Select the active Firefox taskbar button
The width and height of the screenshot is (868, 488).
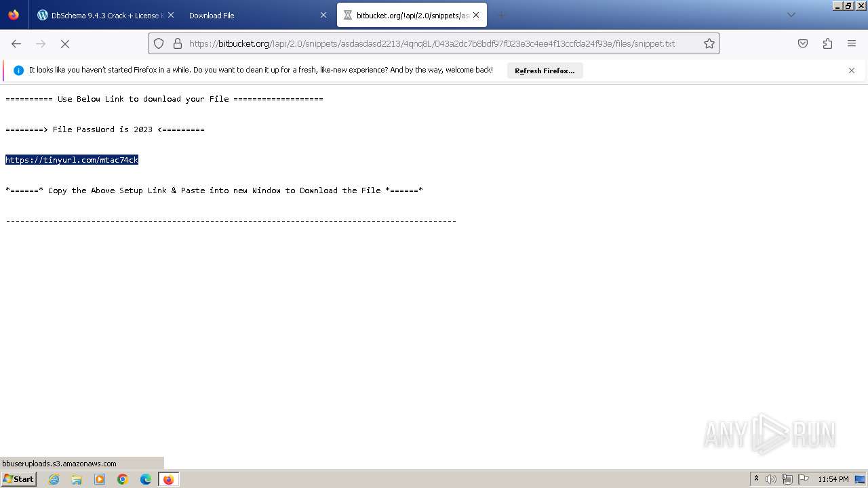click(x=168, y=479)
